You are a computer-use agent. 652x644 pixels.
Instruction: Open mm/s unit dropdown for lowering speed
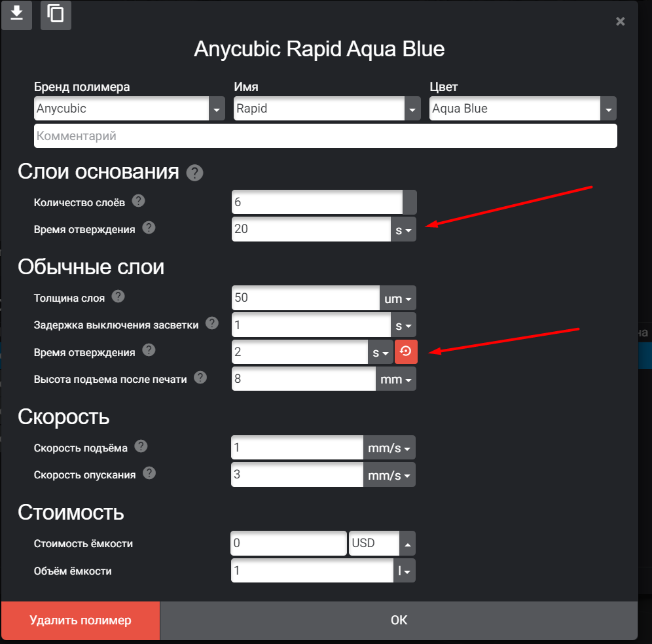tap(389, 474)
